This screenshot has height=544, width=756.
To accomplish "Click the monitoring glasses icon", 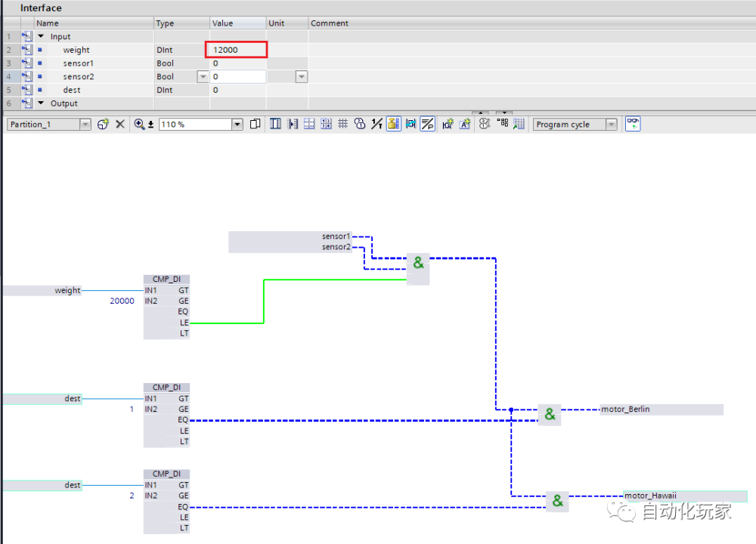I will (x=633, y=124).
